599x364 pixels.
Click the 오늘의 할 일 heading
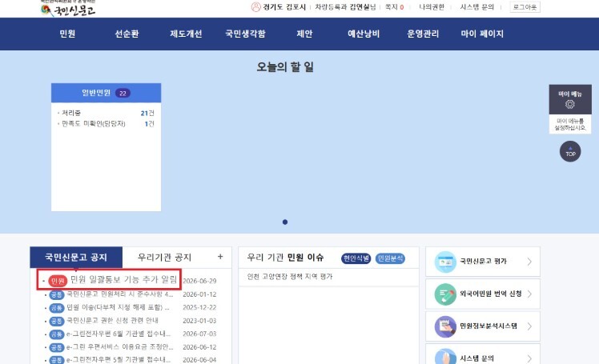[285, 67]
